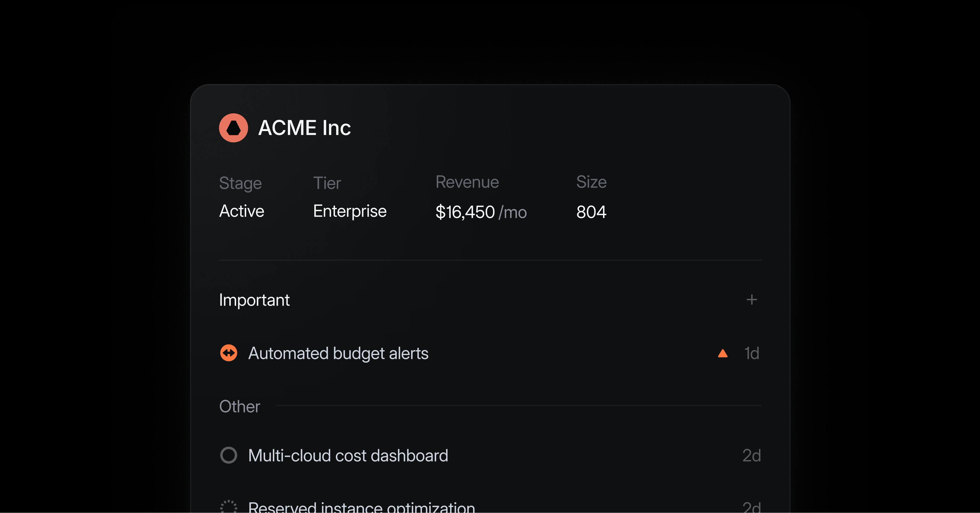Open the ACME Inc company title
980x513 pixels.
[x=304, y=128]
